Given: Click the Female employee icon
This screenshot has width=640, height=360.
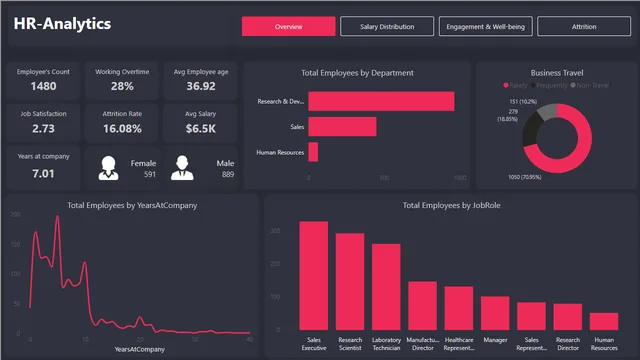Looking at the screenshot, I should tap(109, 168).
